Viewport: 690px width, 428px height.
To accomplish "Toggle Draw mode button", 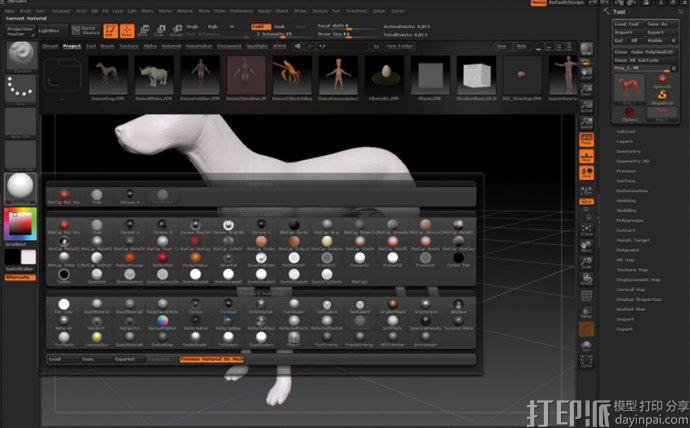I will click(127, 31).
